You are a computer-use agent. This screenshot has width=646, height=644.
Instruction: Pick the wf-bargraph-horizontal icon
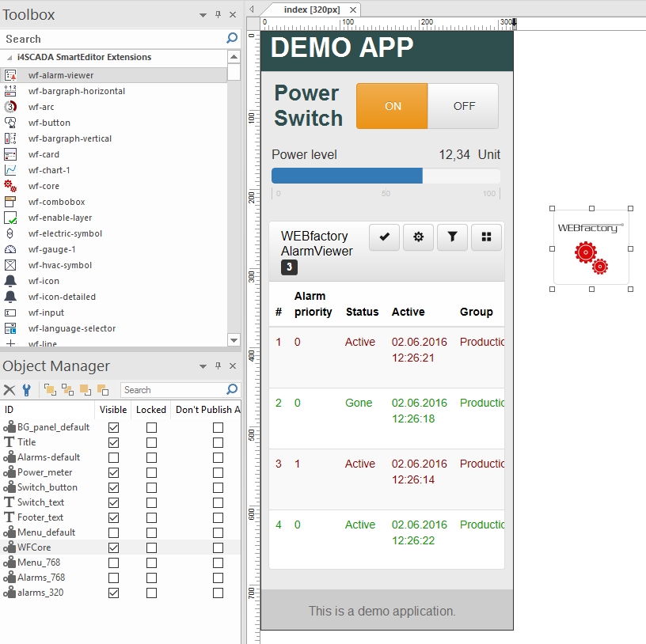tap(10, 91)
